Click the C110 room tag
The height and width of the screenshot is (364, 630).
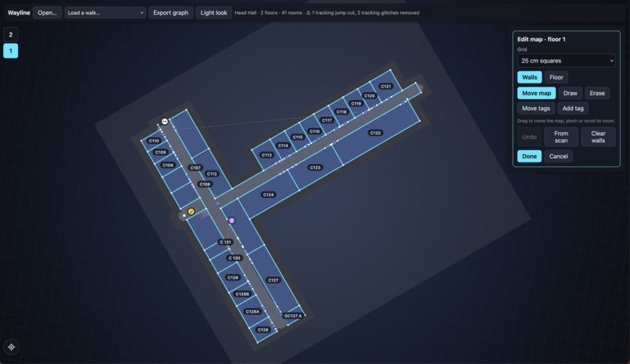click(x=154, y=141)
